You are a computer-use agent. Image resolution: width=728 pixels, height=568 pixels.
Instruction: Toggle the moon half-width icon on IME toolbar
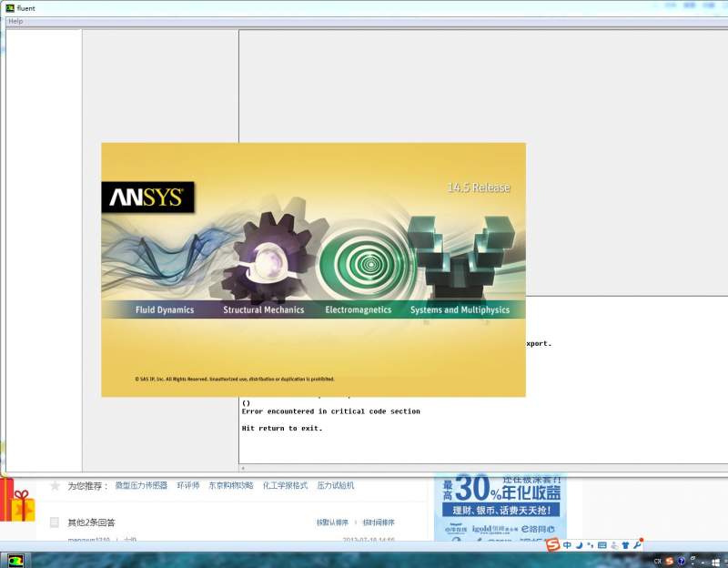(579, 545)
